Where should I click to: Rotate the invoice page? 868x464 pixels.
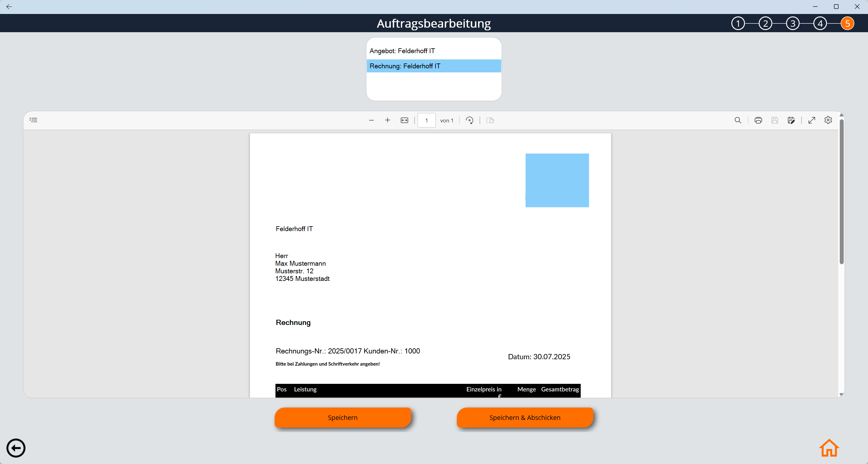(469, 120)
